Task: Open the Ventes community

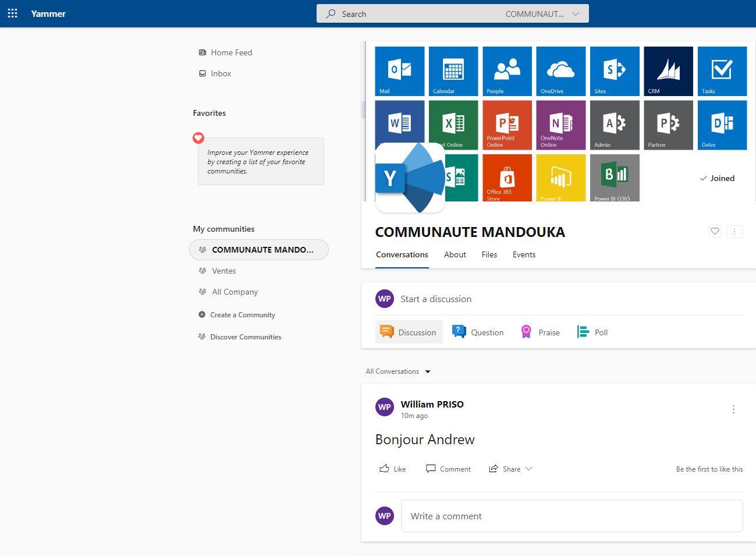Action: (217, 271)
